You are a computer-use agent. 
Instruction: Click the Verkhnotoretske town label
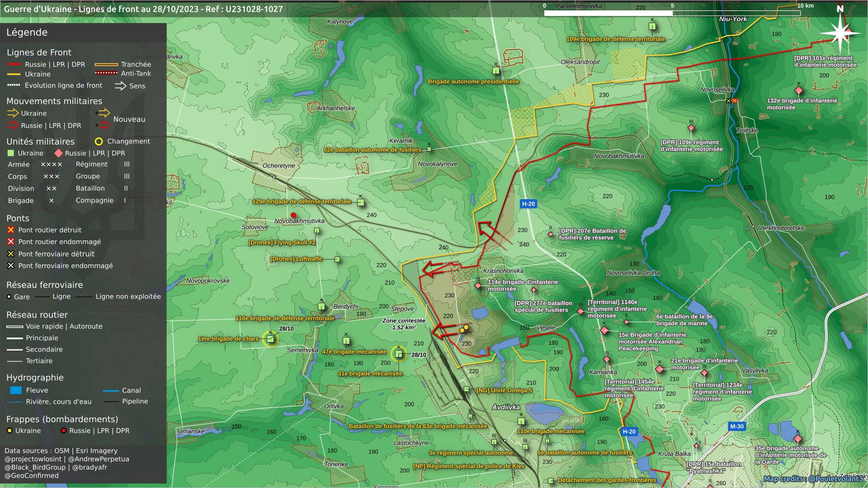781,228
